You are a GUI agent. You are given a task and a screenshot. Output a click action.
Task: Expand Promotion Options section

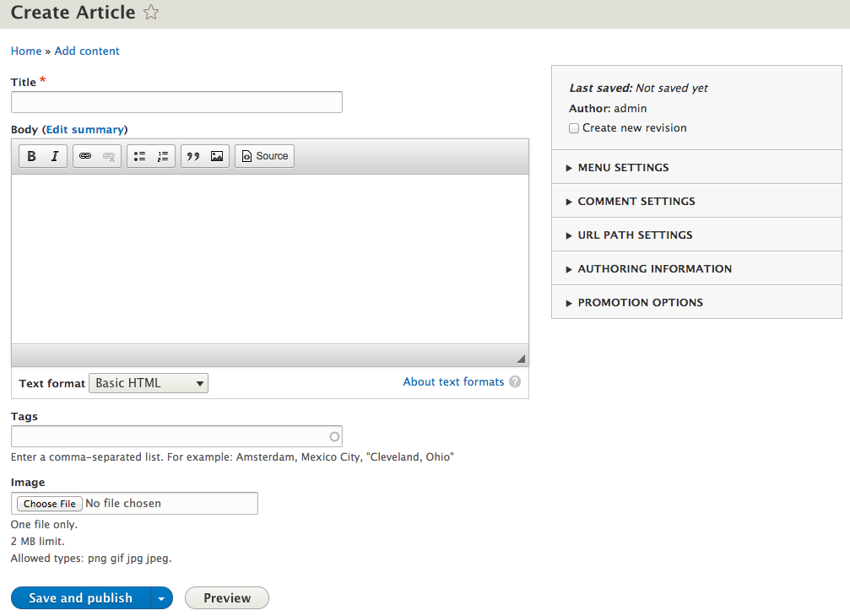pyautogui.click(x=696, y=302)
